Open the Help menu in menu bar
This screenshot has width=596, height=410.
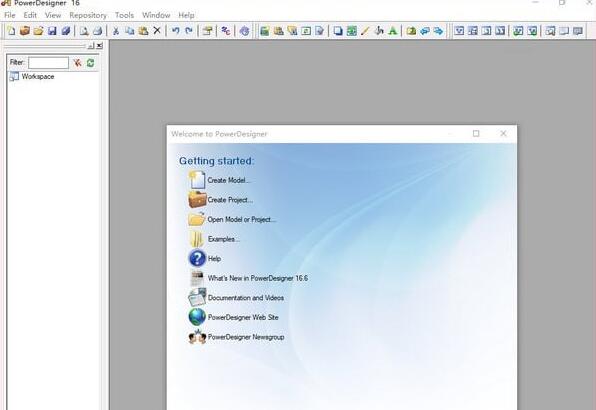coord(186,15)
